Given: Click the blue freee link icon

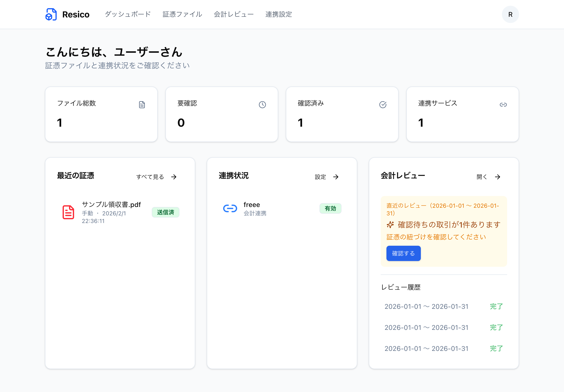Looking at the screenshot, I should click(230, 208).
